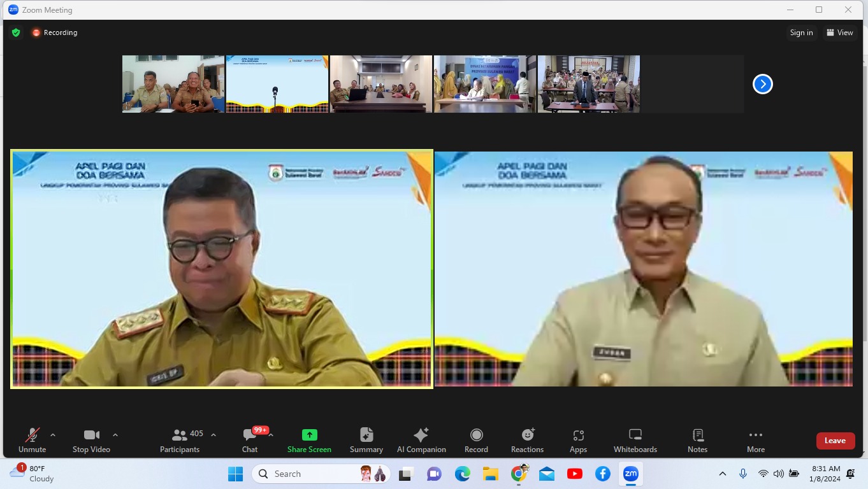The height and width of the screenshot is (489, 868).
Task: Open Zoom Apps panel
Action: click(x=578, y=440)
